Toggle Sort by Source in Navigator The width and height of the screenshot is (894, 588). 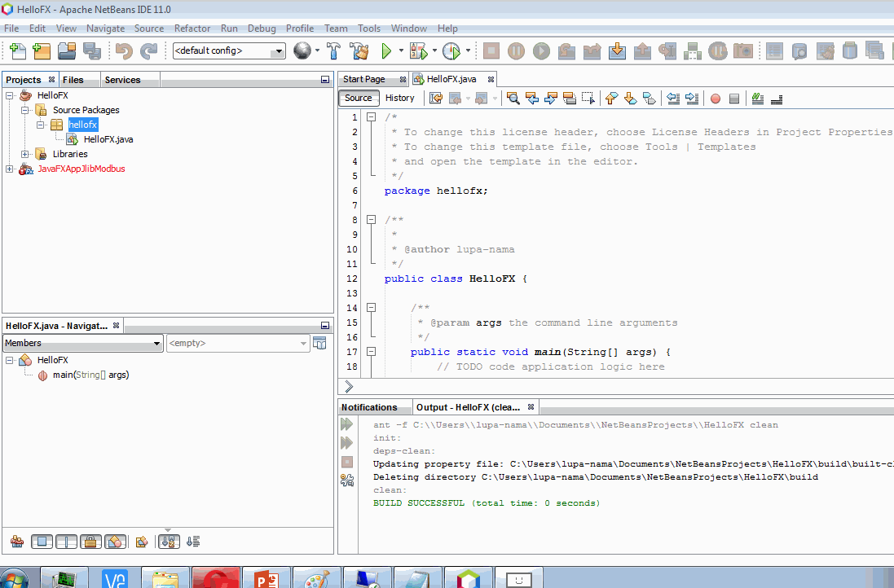coord(193,542)
